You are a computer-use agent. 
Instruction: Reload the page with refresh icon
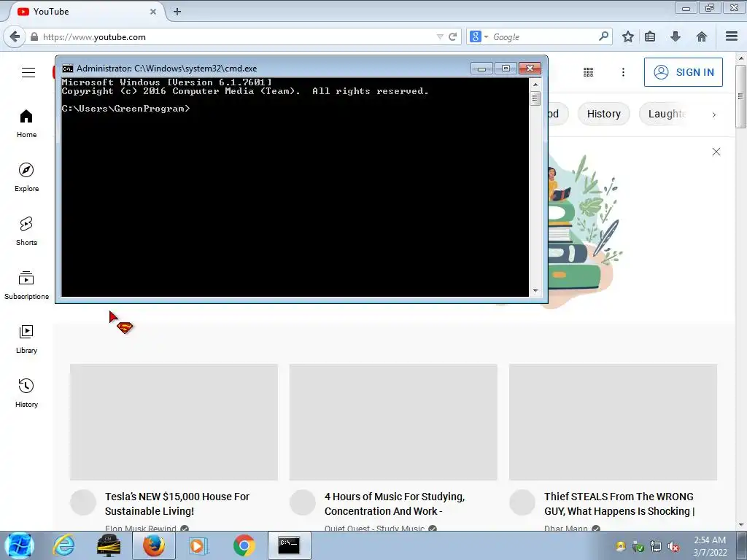(x=452, y=36)
